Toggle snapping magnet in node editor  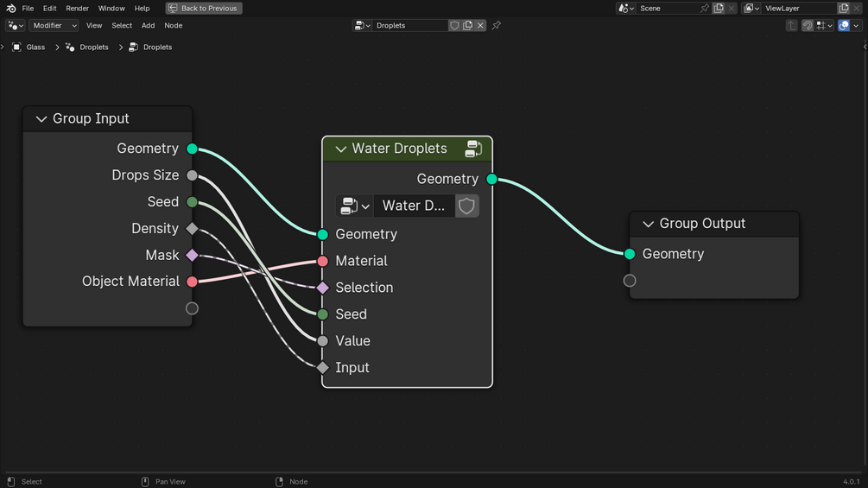tap(808, 25)
